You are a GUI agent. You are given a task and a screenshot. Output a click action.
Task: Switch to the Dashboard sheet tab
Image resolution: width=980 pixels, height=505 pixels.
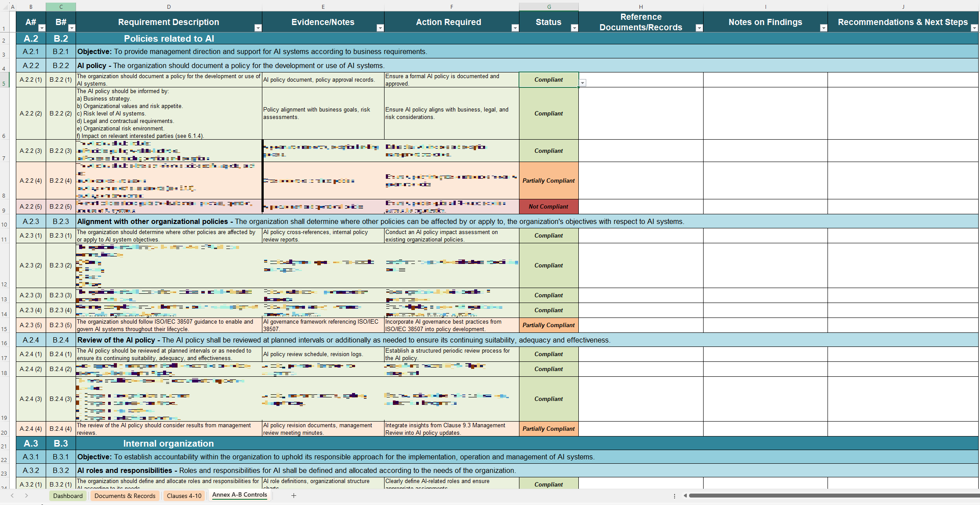(x=68, y=496)
